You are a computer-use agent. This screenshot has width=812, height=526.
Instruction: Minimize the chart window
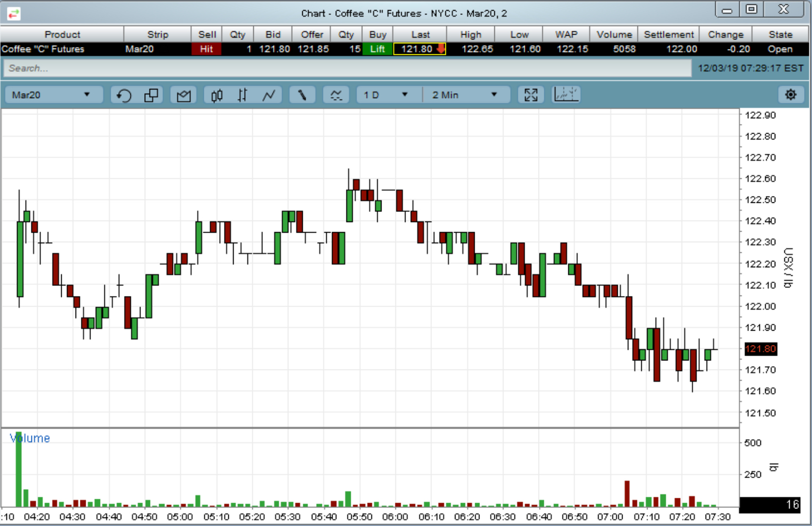(727, 10)
